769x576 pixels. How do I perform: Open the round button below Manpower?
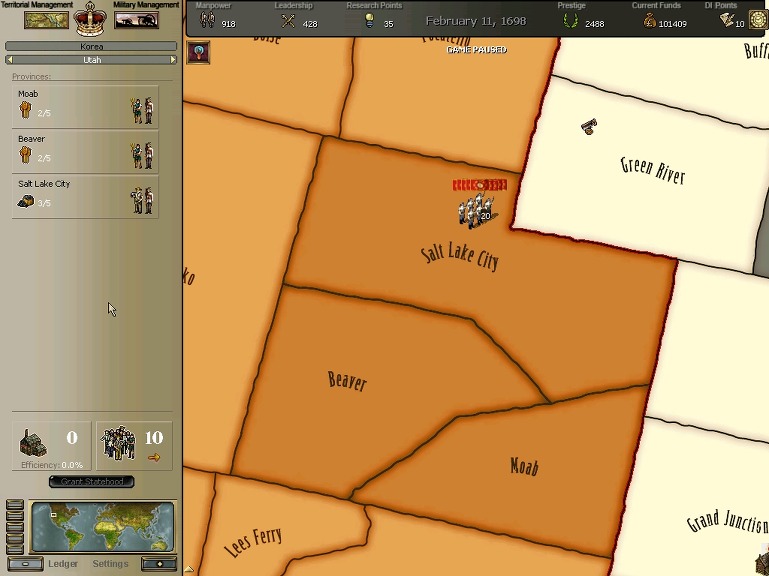pyautogui.click(x=198, y=52)
